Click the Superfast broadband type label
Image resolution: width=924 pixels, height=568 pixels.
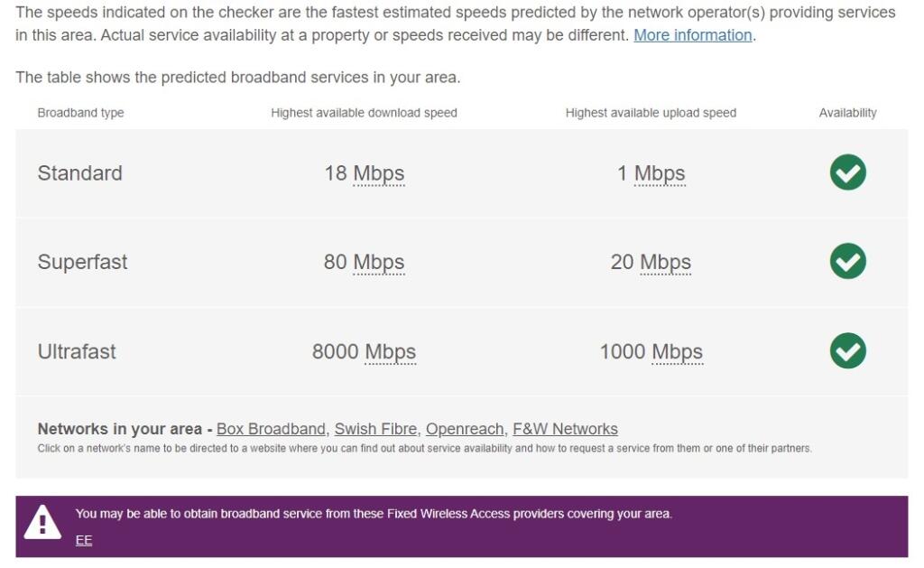tap(82, 263)
